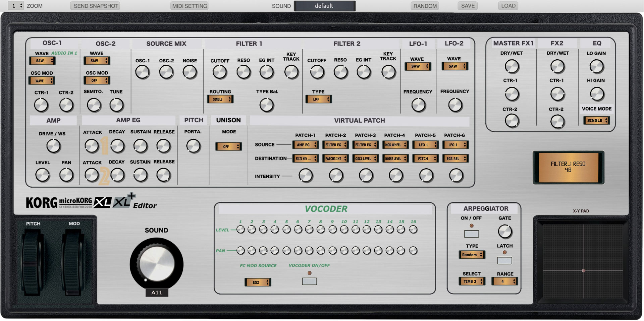Change the Filter 2 TYPE dropdown
The width and height of the screenshot is (644, 321).
pos(318,99)
